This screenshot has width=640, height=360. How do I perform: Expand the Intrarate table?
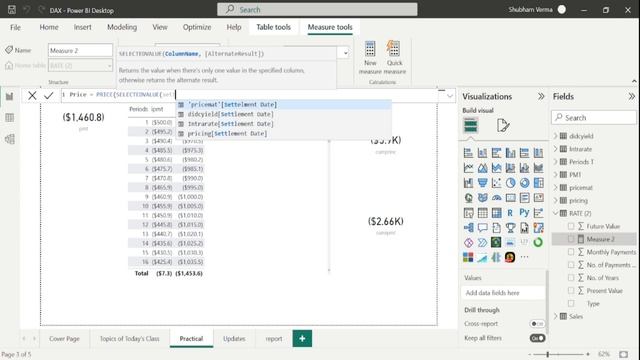(x=556, y=149)
